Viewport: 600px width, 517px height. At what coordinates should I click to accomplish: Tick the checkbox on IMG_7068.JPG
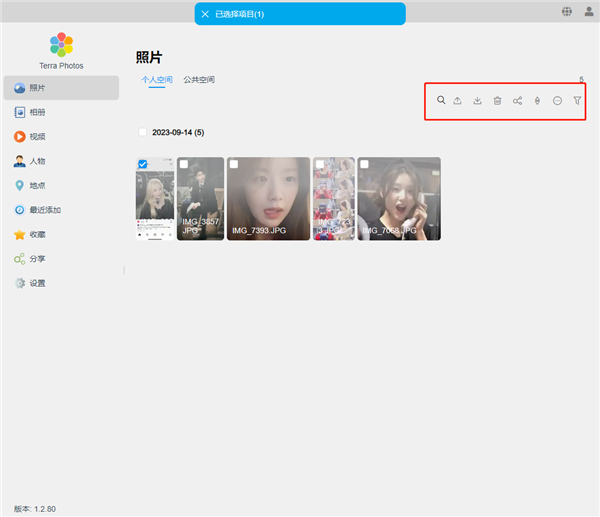pyautogui.click(x=364, y=164)
